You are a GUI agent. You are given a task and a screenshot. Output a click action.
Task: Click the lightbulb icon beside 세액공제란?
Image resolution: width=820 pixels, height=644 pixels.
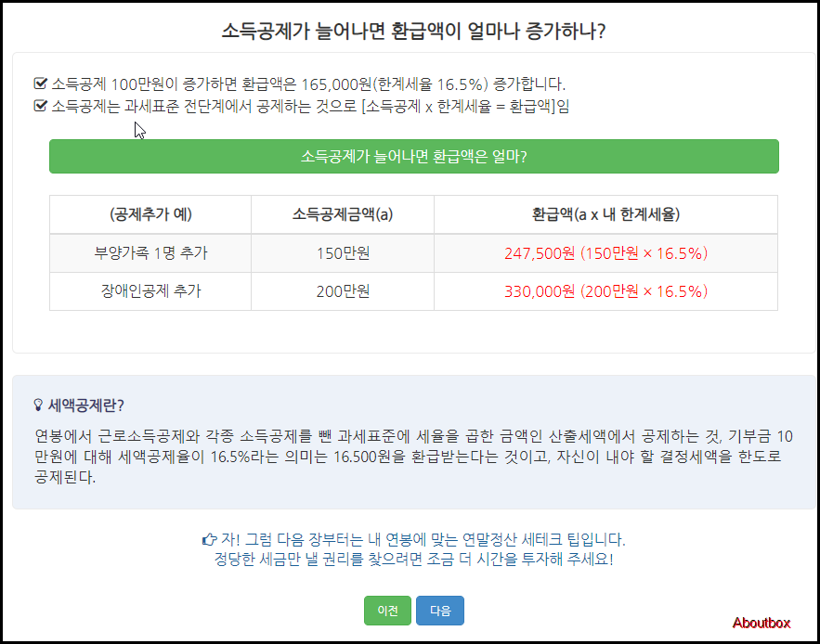38,405
